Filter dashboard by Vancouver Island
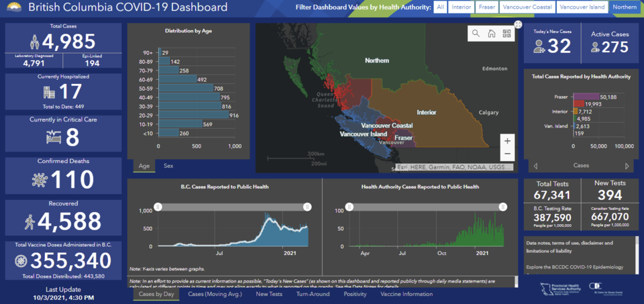This screenshot has width=644, height=304. coord(582,7)
